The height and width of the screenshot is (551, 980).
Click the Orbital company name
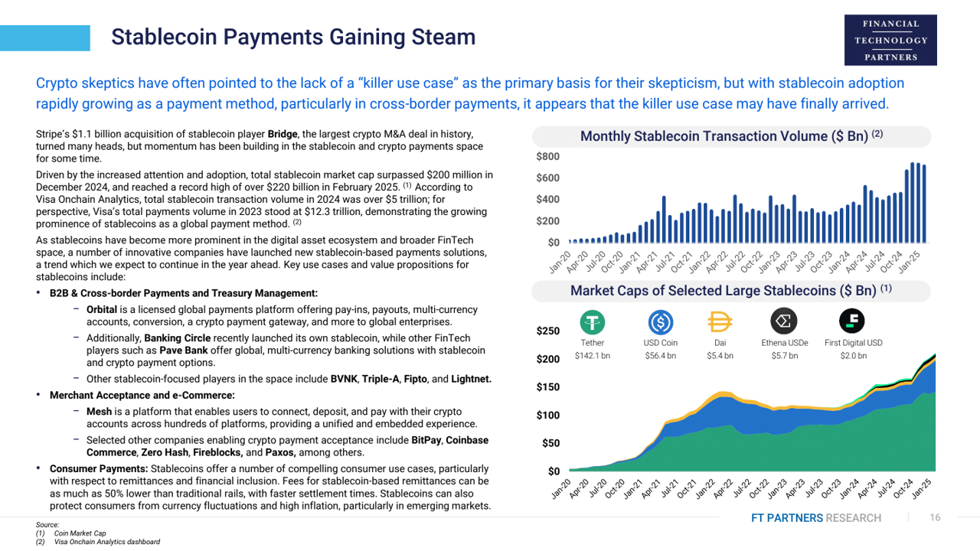coord(101,310)
